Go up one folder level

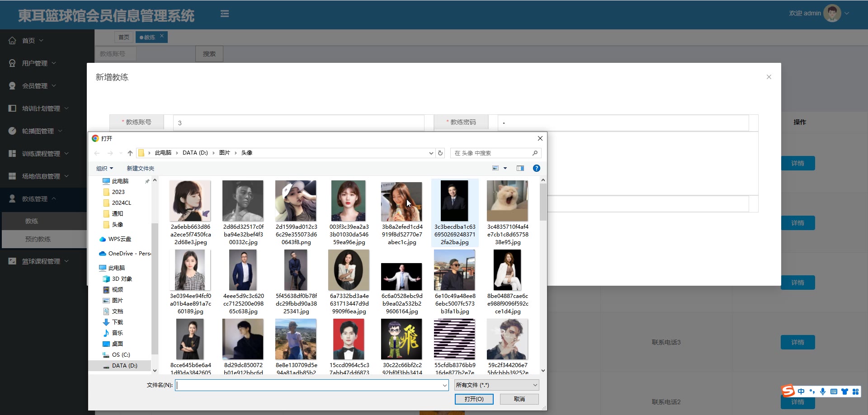[x=130, y=153]
